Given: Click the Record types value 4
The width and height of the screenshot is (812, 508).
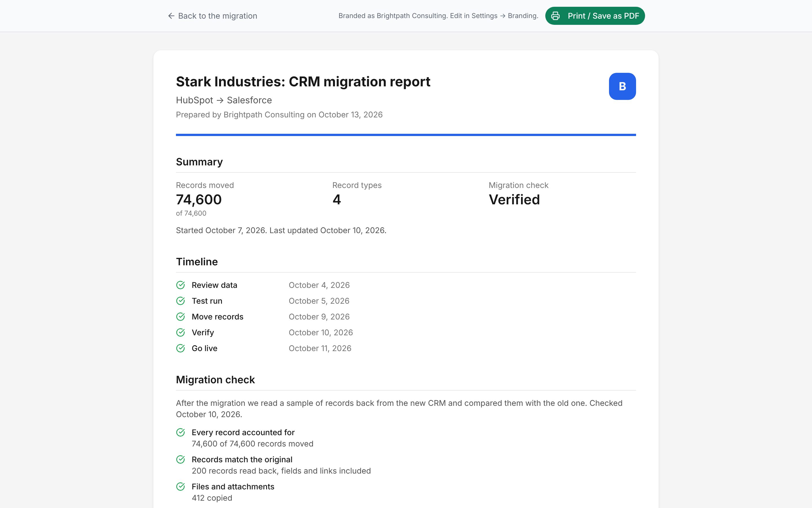Looking at the screenshot, I should click(337, 200).
